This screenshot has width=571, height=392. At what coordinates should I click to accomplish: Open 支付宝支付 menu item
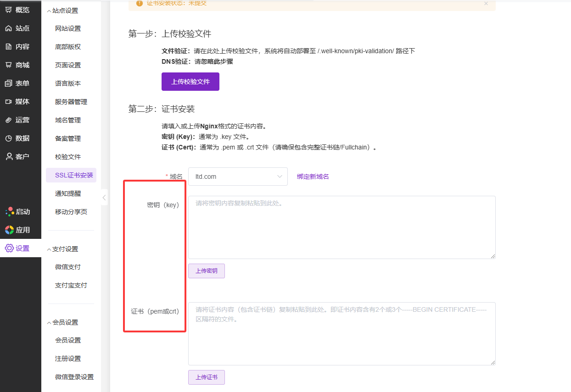pyautogui.click(x=71, y=285)
